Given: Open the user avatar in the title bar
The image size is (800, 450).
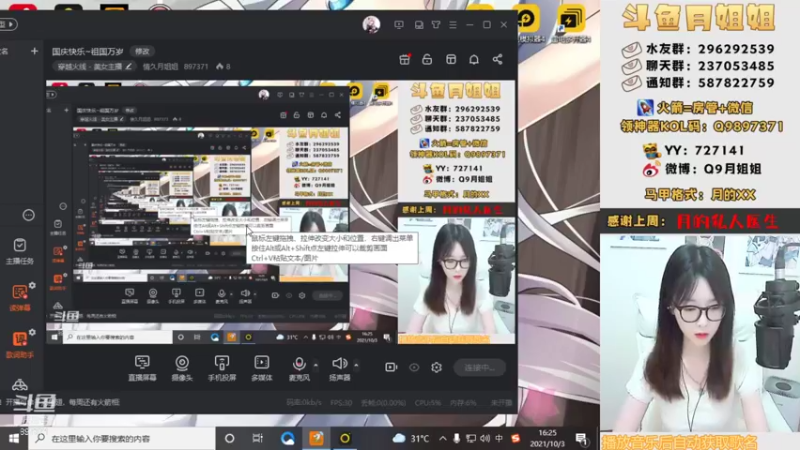Looking at the screenshot, I should click(x=371, y=24).
